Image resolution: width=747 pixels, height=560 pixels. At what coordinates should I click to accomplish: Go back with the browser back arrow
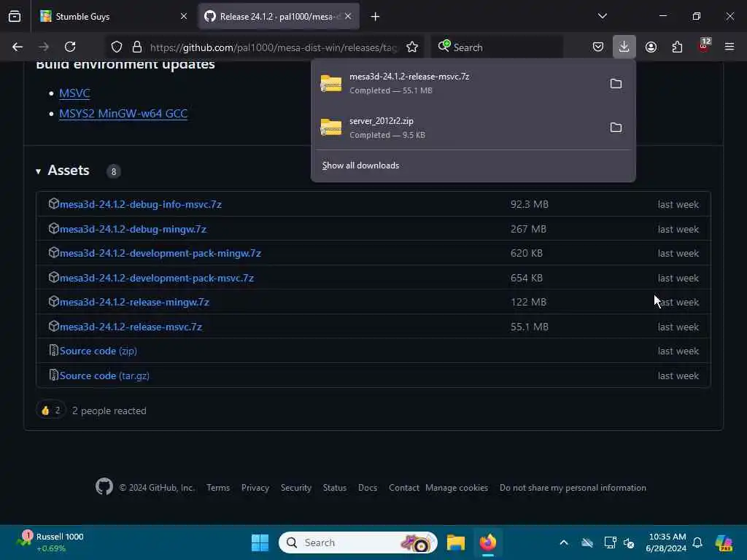coord(18,47)
